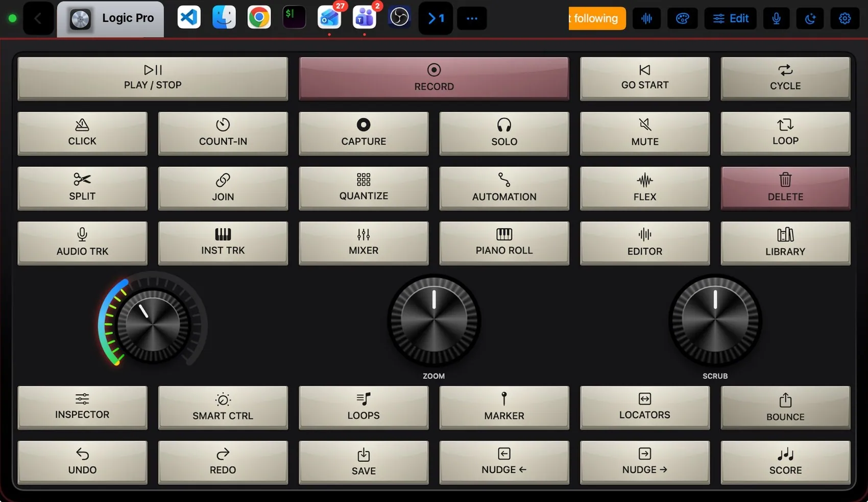Viewport: 868px width, 502px height.
Task: Open the audio waveform control
Action: click(646, 19)
